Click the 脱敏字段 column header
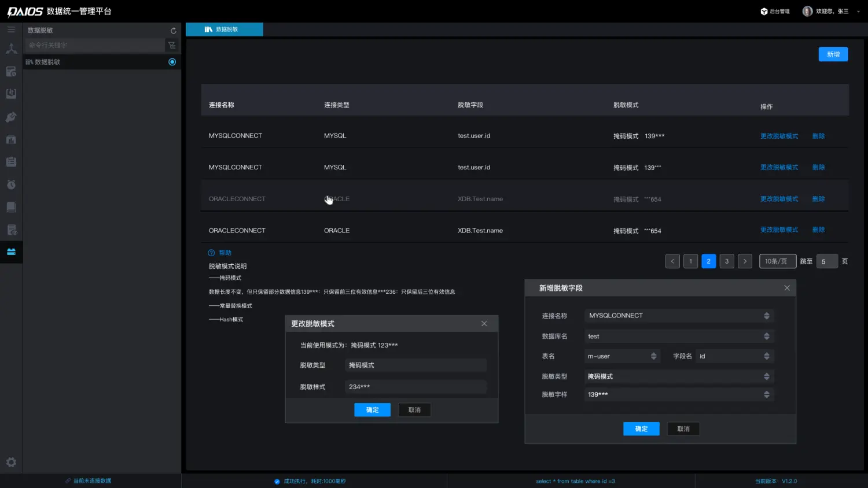The image size is (868, 488). pyautogui.click(x=470, y=105)
